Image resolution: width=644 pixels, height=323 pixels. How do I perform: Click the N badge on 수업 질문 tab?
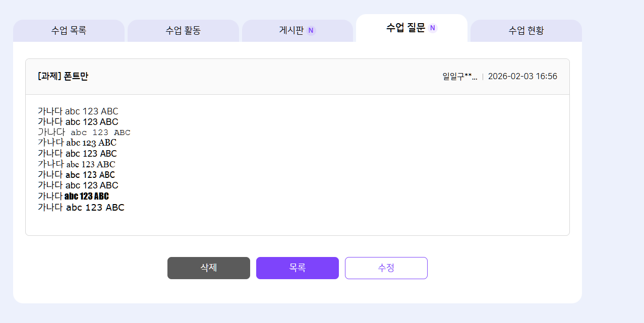432,28
